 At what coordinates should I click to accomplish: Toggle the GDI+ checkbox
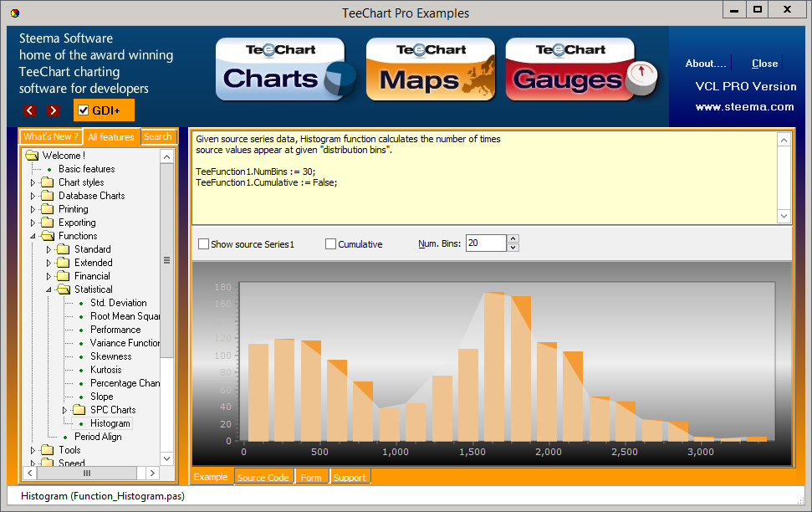pyautogui.click(x=83, y=110)
